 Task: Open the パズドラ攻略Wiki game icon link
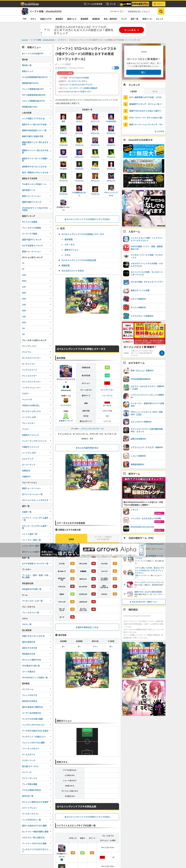[x=126, y=299]
